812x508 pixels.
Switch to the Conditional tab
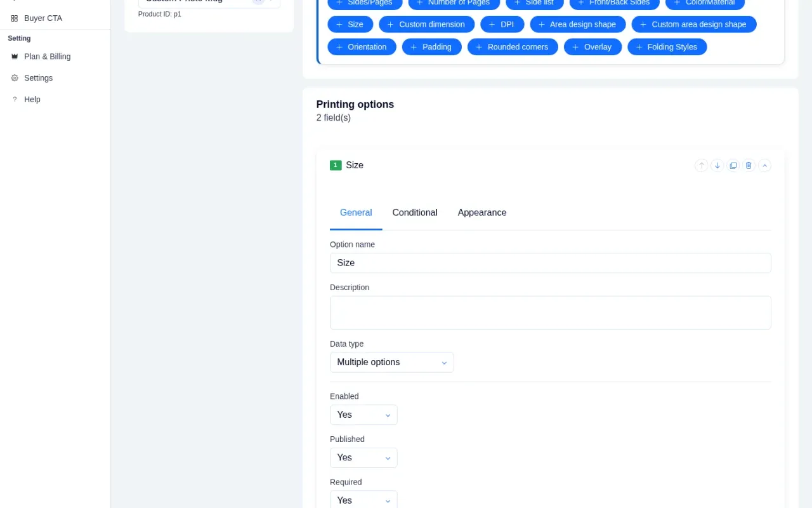(415, 213)
